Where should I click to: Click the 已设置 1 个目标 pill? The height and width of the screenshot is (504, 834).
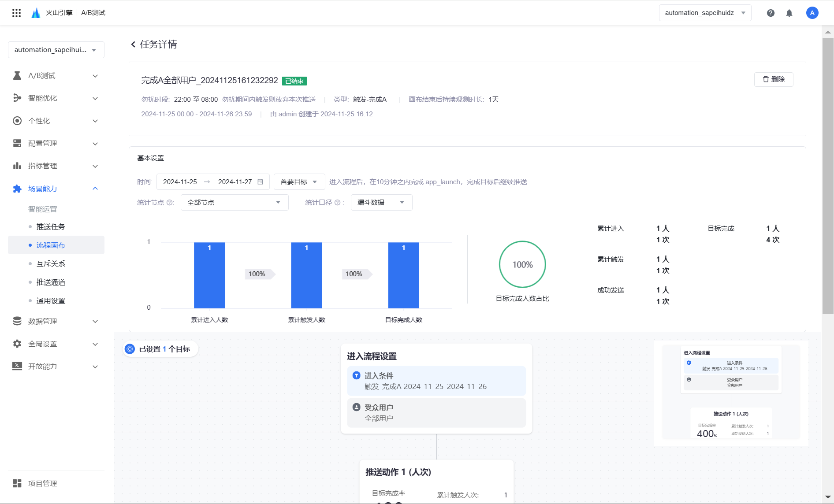pyautogui.click(x=160, y=349)
